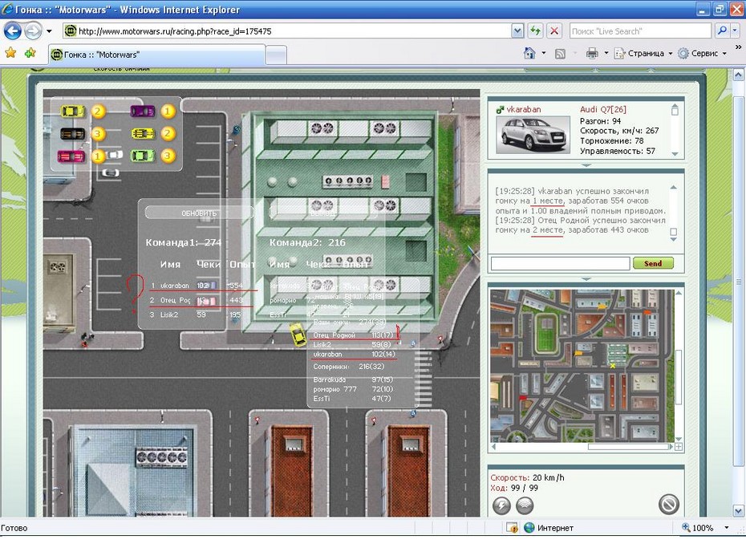Collapse the car info panel with the arrow below it
This screenshot has height=560, width=746.
click(586, 165)
